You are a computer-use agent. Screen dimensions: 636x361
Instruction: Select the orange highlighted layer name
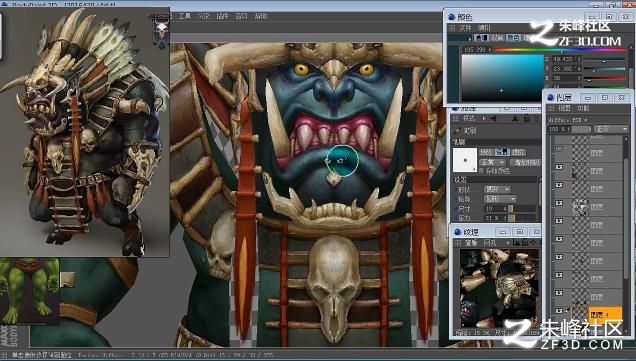[605, 314]
